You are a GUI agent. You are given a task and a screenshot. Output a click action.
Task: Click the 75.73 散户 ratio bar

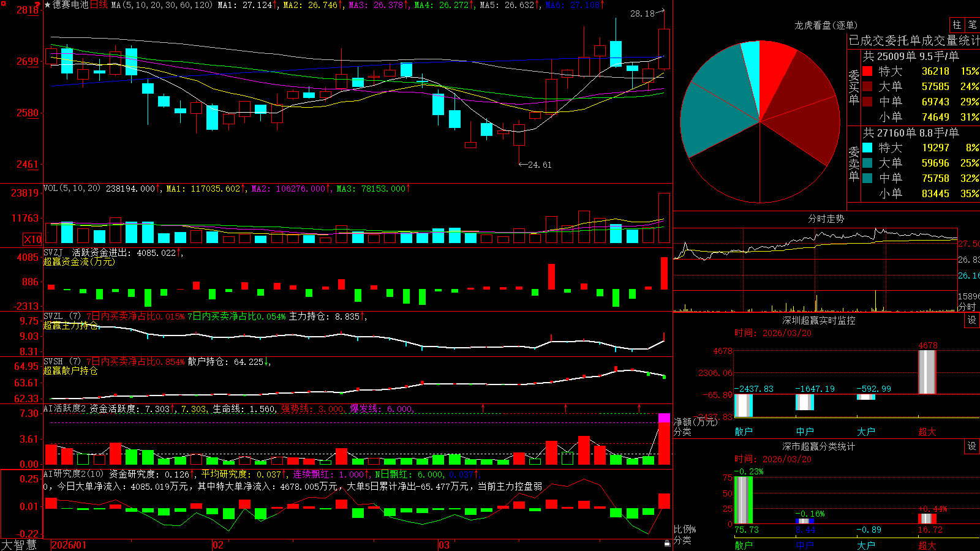[x=744, y=500]
